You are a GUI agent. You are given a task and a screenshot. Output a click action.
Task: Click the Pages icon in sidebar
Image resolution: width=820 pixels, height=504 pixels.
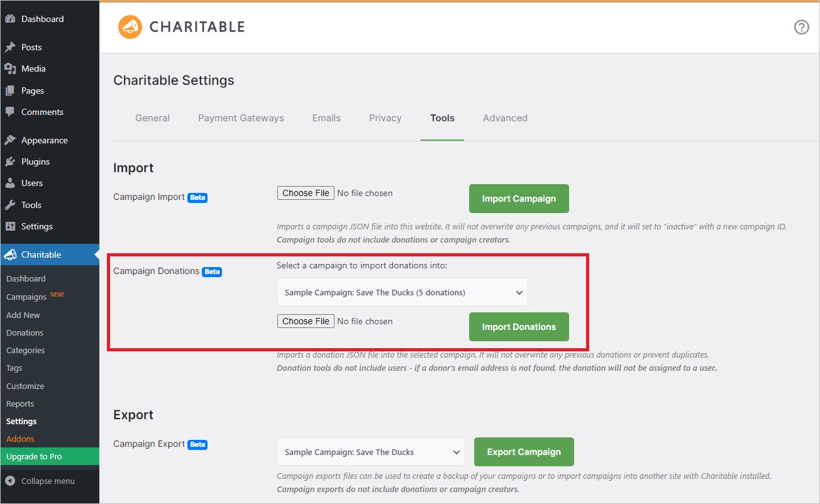point(11,90)
